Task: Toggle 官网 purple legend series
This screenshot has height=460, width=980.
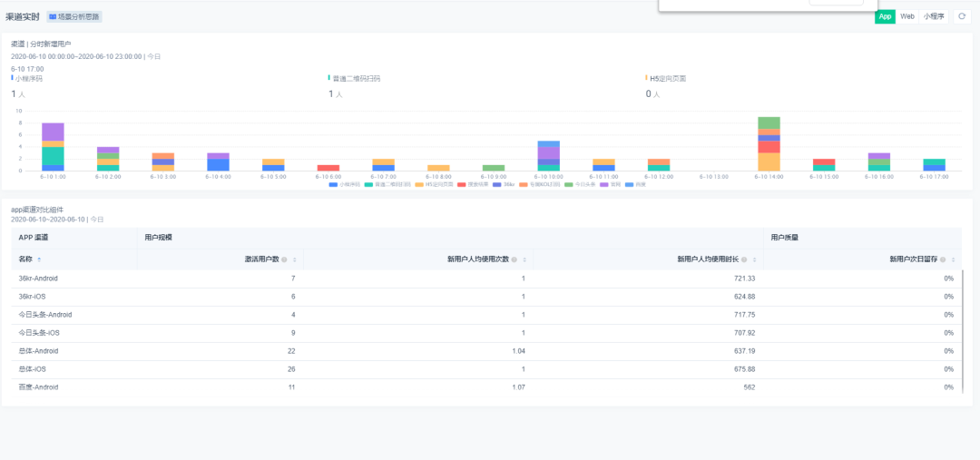Action: click(x=611, y=184)
